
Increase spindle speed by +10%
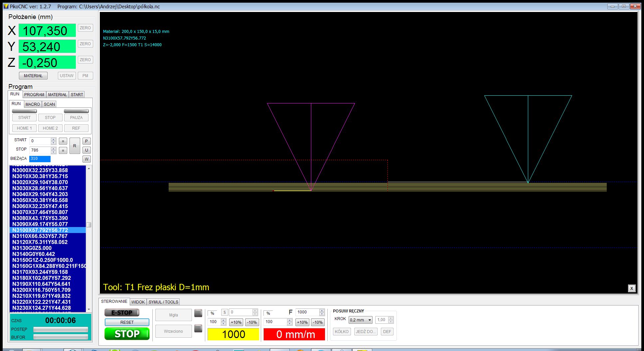(x=236, y=322)
